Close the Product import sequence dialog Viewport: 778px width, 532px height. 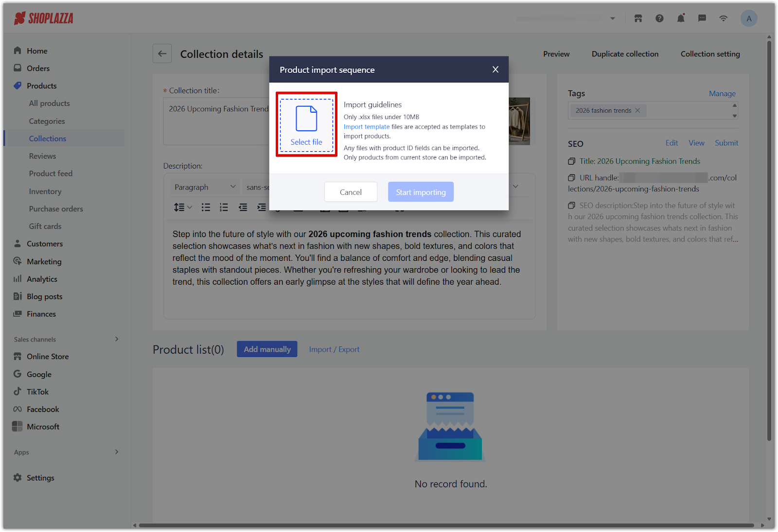495,69
